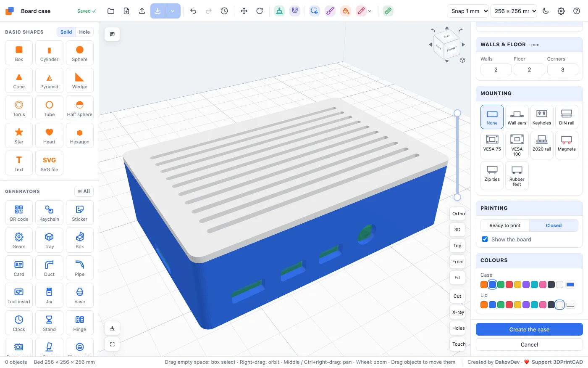Screen dimensions: 588x368
Task: Switch shape mode to Hole
Action: point(84,32)
